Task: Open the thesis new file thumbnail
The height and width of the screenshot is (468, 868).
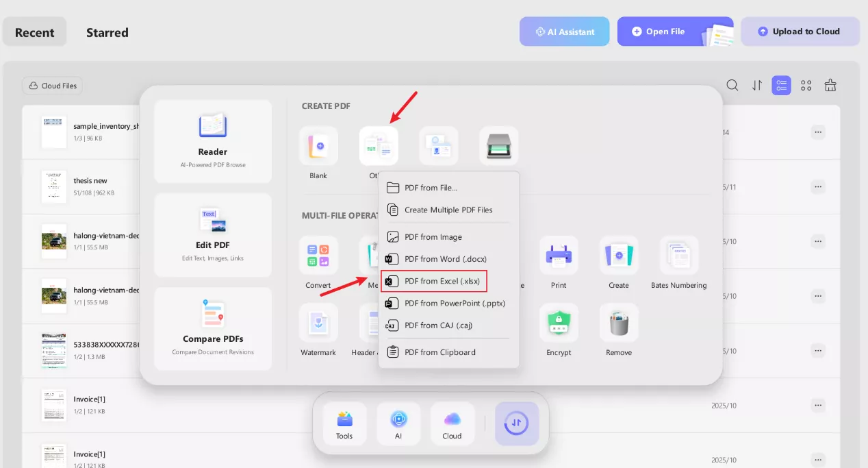Action: 53,186
